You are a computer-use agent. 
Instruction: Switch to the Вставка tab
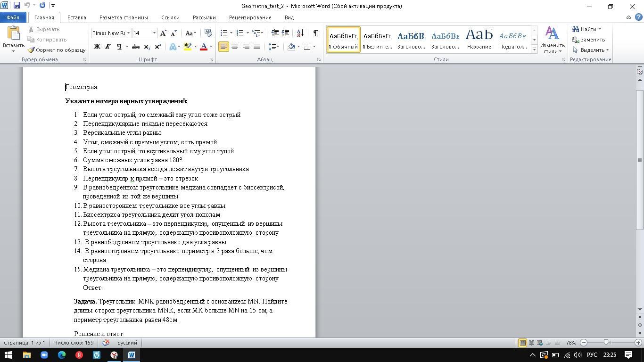pos(76,17)
